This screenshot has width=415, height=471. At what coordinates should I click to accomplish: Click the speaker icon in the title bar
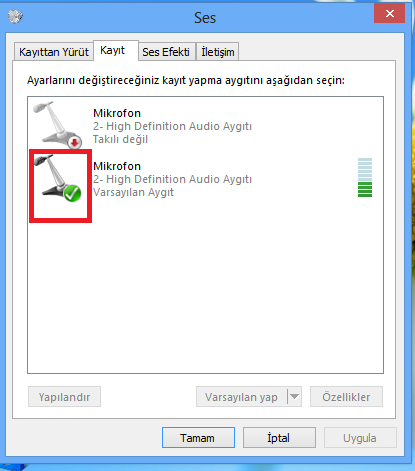click(15, 16)
